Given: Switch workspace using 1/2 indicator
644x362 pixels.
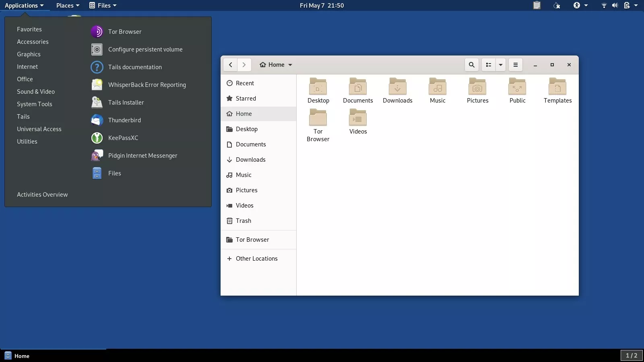Looking at the screenshot, I should (x=632, y=356).
